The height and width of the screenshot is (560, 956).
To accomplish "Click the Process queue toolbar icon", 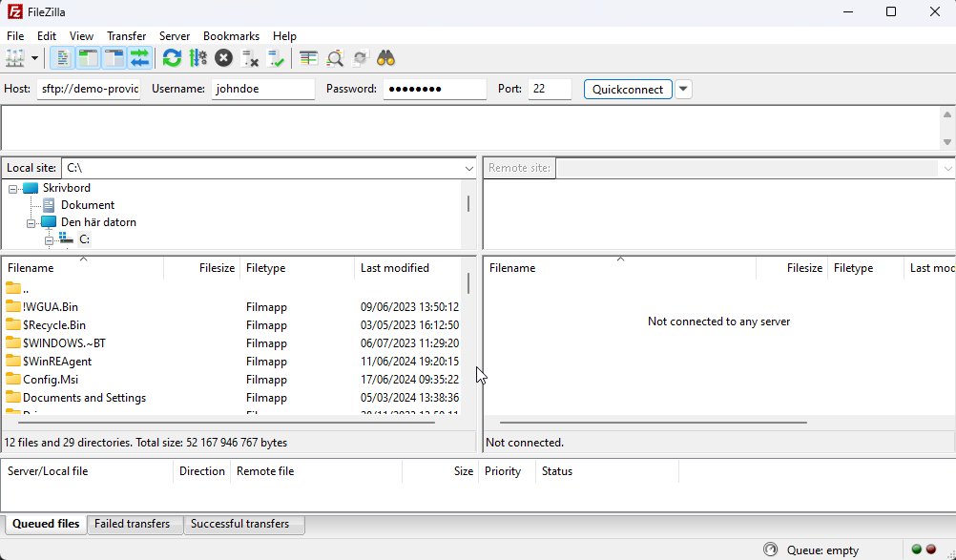I will click(x=197, y=58).
